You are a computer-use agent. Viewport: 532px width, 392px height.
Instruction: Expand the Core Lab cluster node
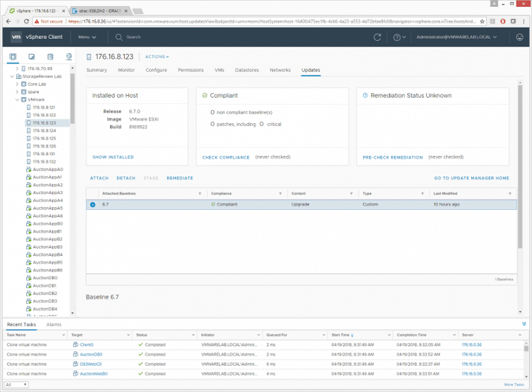[17, 84]
